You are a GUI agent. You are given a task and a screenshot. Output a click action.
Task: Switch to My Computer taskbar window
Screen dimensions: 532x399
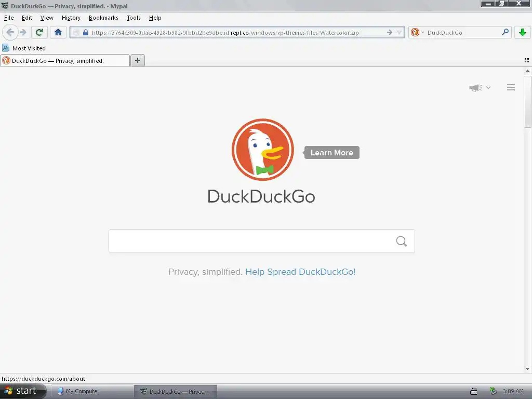click(x=91, y=391)
